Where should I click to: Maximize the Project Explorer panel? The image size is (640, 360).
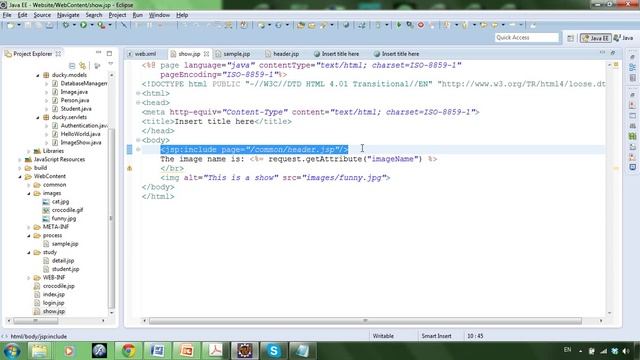pos(109,53)
